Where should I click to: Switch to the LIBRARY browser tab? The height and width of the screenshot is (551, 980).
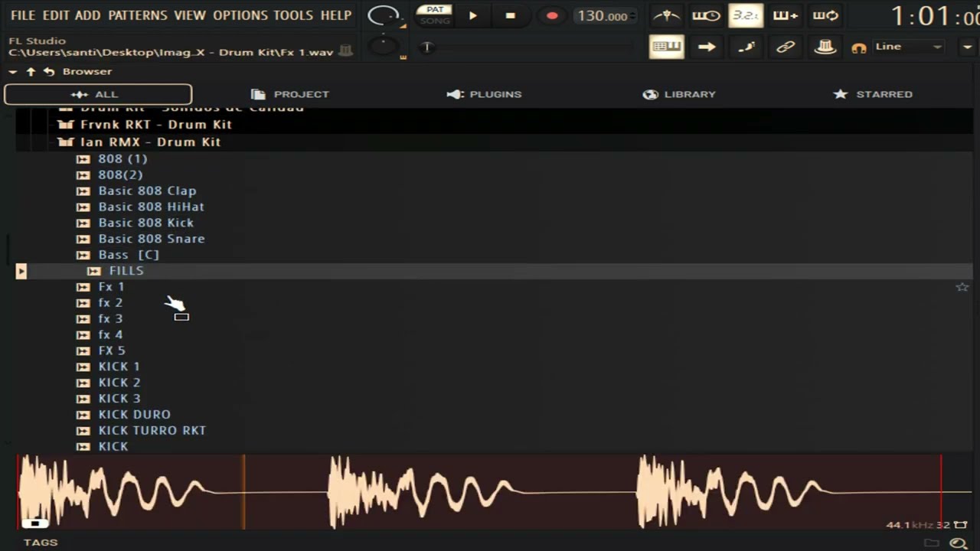679,94
